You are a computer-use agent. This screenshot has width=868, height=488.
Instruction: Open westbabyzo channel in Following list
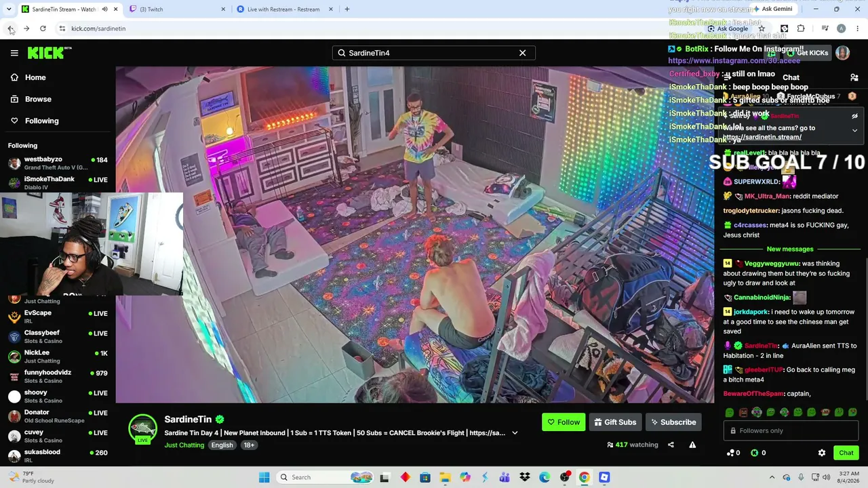tap(58, 163)
